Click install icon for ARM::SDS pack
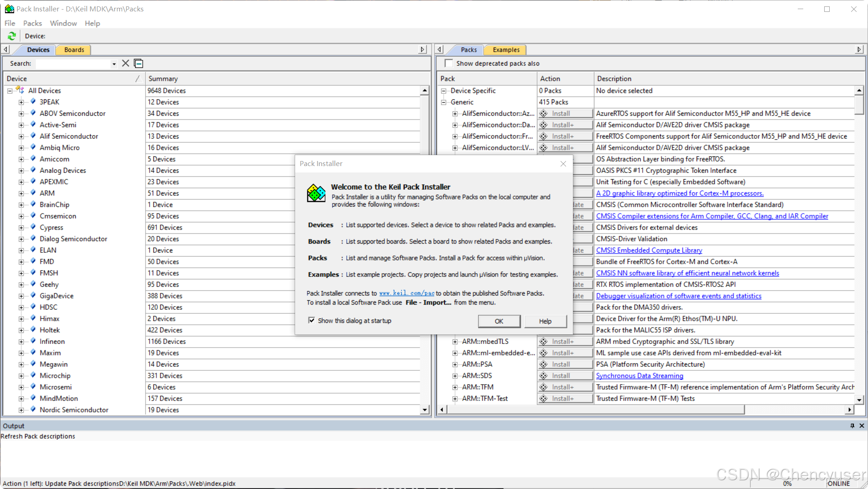The image size is (868, 489). (544, 375)
